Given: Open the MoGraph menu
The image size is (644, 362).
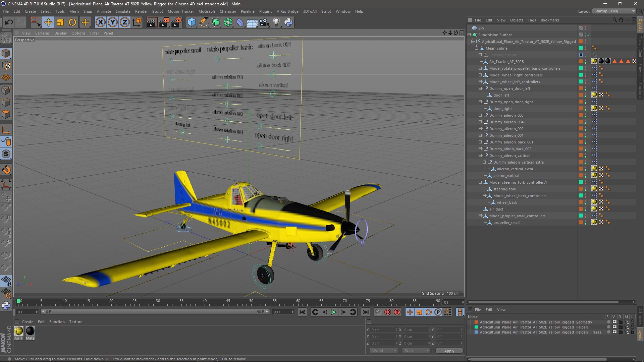Looking at the screenshot, I should pyautogui.click(x=206, y=11).
